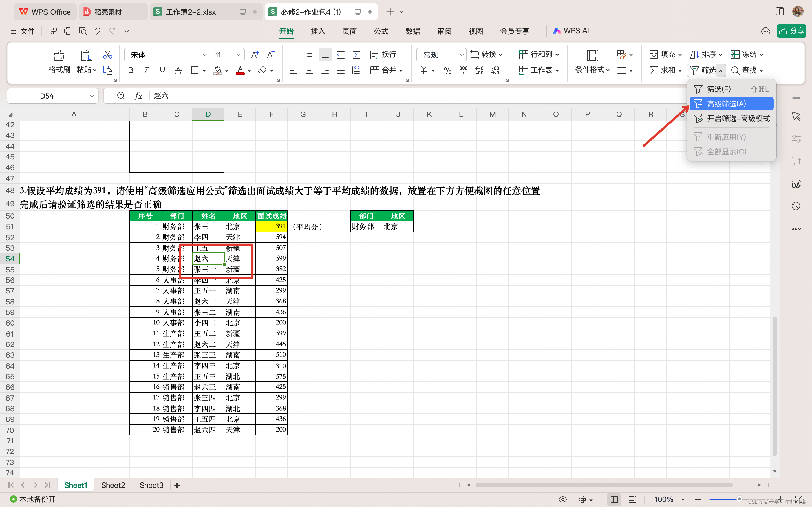Click the percent style icon
The height and width of the screenshot is (507, 812).
click(447, 70)
